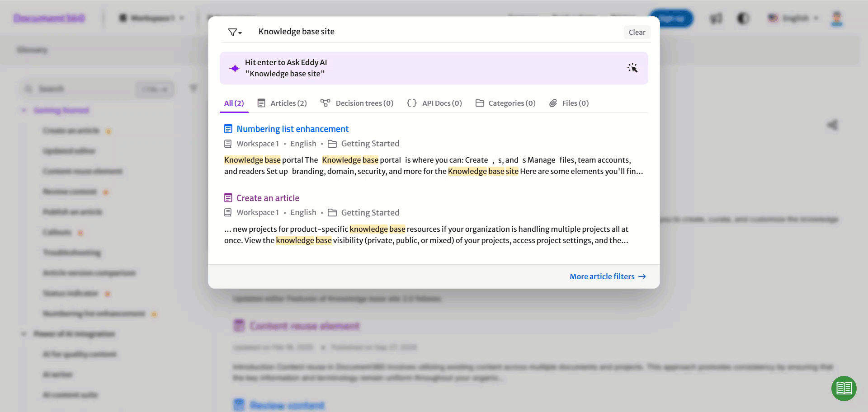The width and height of the screenshot is (868, 412).
Task: Open Status indicator in sidebar
Action: [70, 293]
